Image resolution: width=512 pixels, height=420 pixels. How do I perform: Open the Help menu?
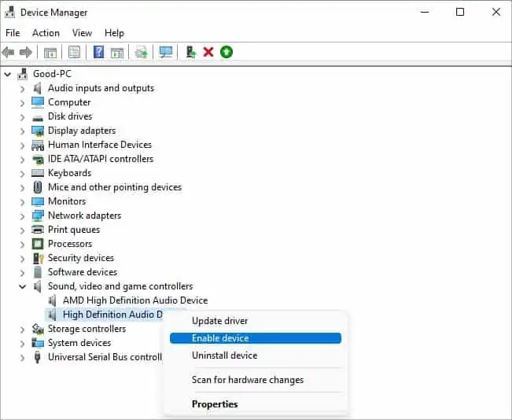pos(114,33)
